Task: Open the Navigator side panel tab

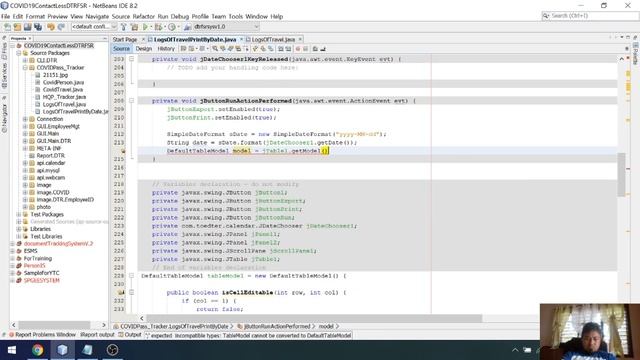Action: click(4, 118)
